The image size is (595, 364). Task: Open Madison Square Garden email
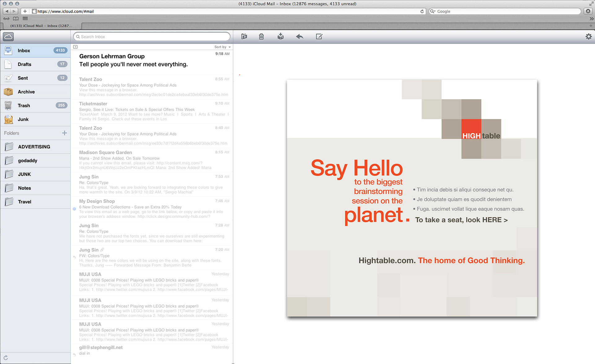[x=152, y=160]
